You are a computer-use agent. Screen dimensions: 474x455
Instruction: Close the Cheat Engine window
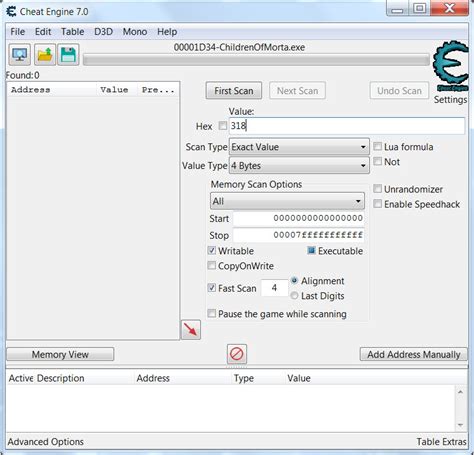450,8
